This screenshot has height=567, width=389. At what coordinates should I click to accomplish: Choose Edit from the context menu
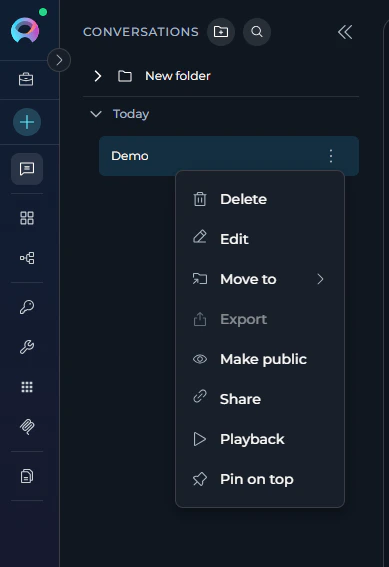[x=260, y=239]
